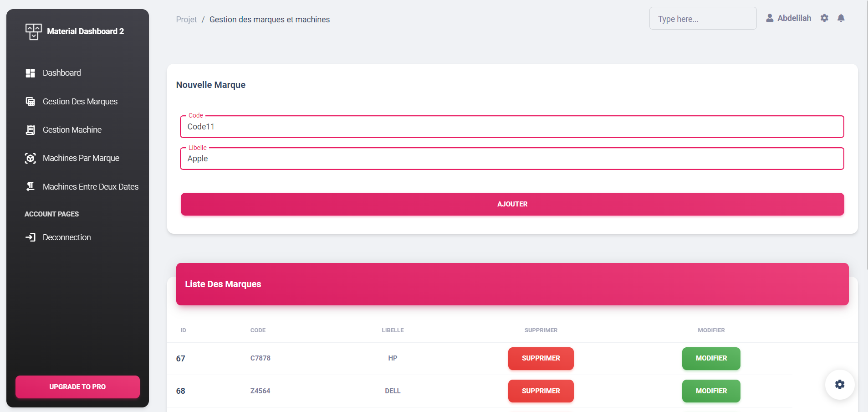868x412 pixels.
Task: Click the Nouvelle Marque heading
Action: click(x=211, y=85)
